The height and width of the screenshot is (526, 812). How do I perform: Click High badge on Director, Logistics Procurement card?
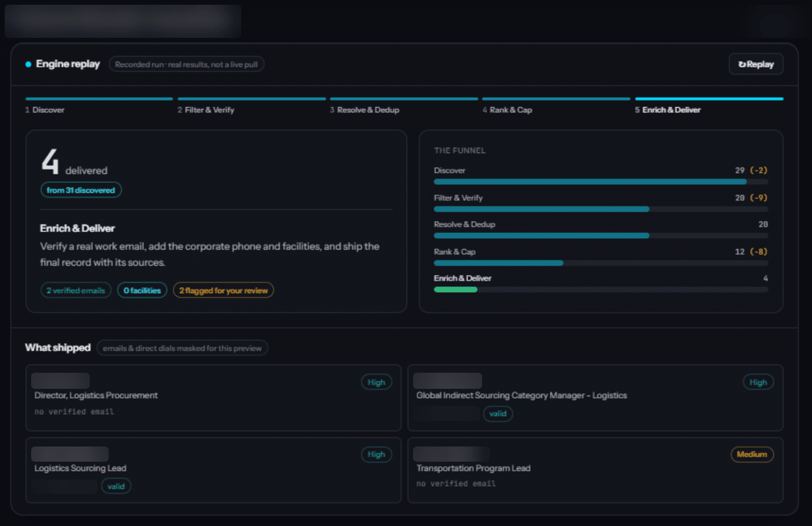tap(376, 382)
